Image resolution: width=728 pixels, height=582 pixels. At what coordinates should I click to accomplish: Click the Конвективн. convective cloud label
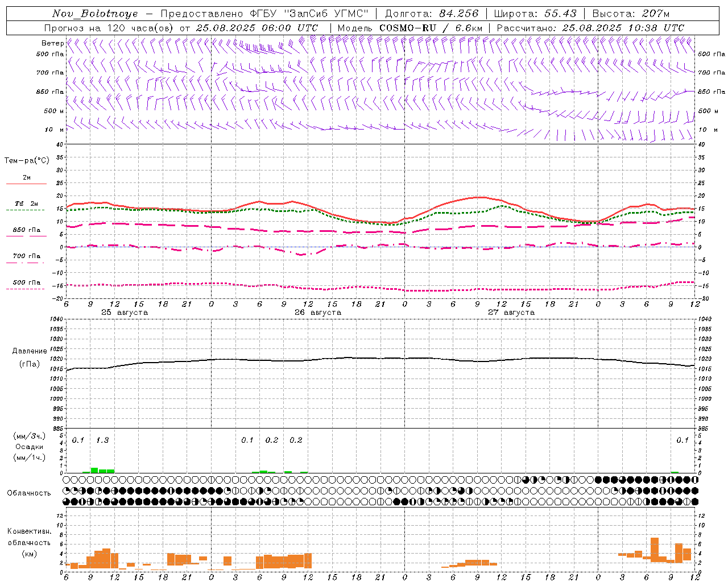(29, 531)
